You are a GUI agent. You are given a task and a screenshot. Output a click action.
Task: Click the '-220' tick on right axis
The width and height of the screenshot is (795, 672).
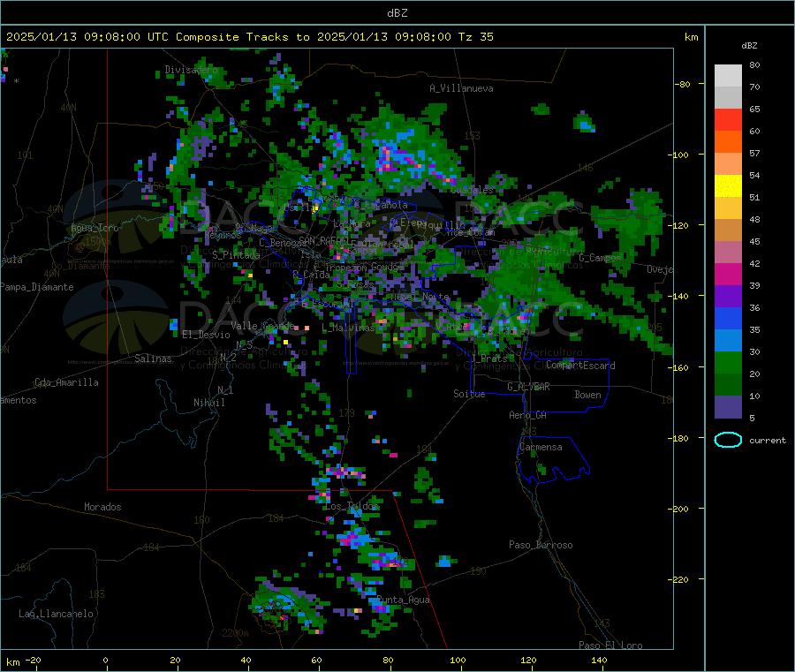tap(679, 579)
